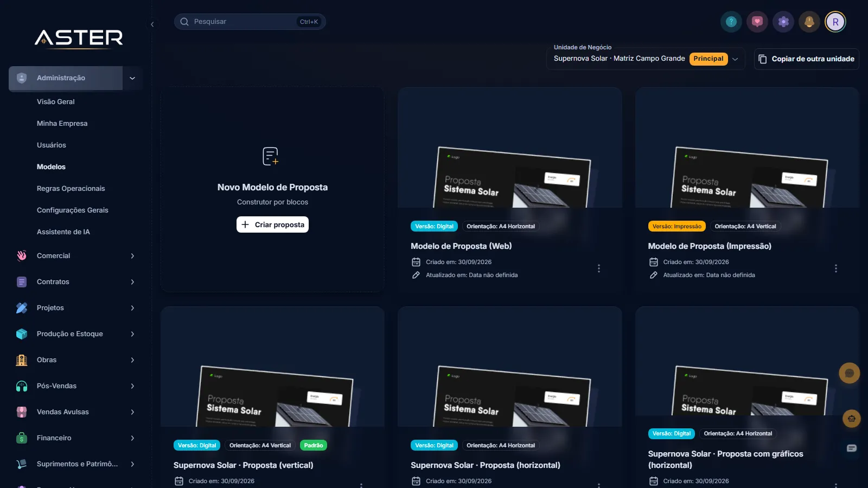868x488 pixels.
Task: Collapse the sidebar with the arrow icon
Action: [x=152, y=24]
